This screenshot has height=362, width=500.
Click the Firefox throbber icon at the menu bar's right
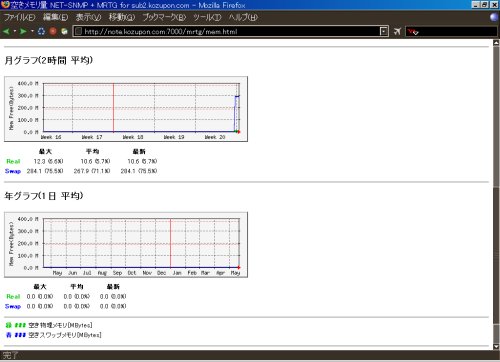pos(494,17)
